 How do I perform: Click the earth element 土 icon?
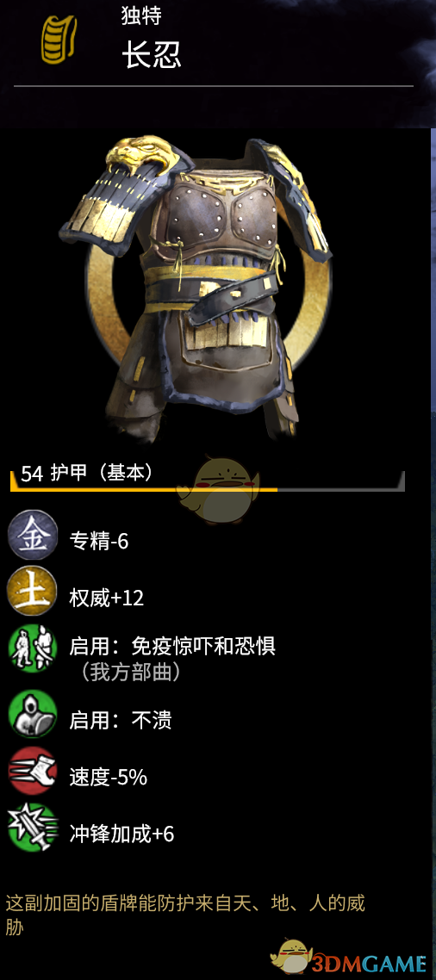pyautogui.click(x=33, y=592)
